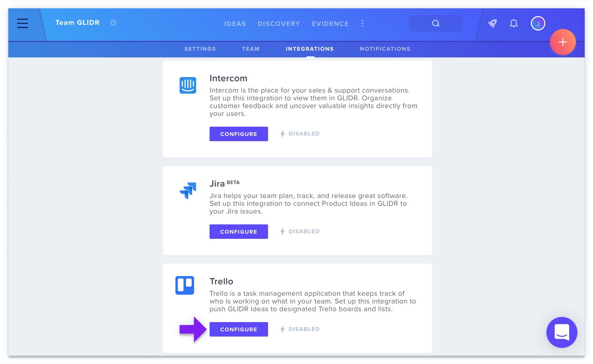Click the Intercom heading
Screen dimensions: 593x364
[x=228, y=78]
